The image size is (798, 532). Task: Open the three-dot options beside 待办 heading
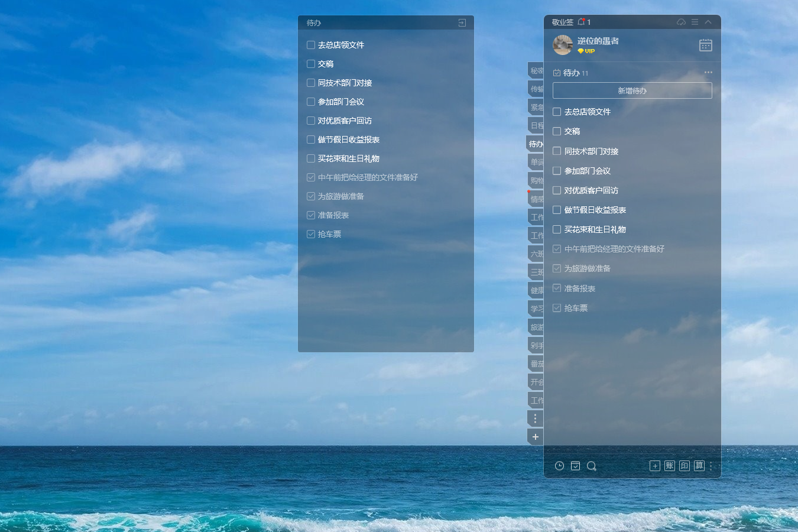[708, 73]
